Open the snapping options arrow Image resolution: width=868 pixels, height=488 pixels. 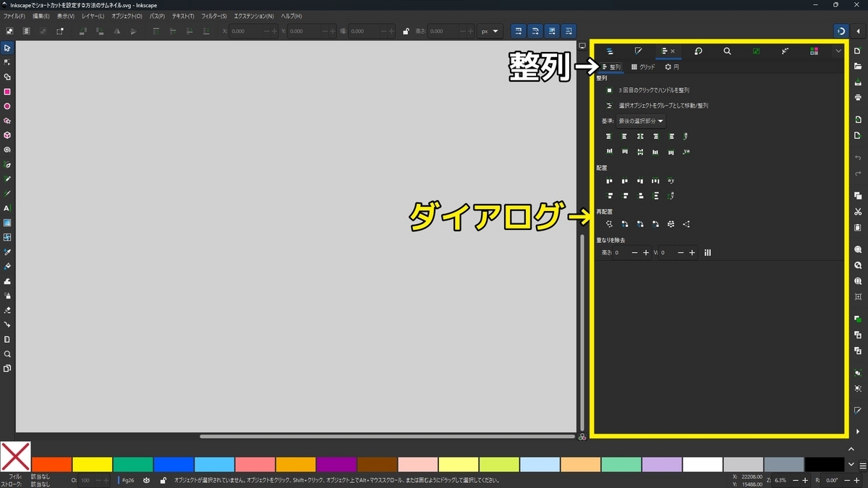pyautogui.click(x=858, y=31)
